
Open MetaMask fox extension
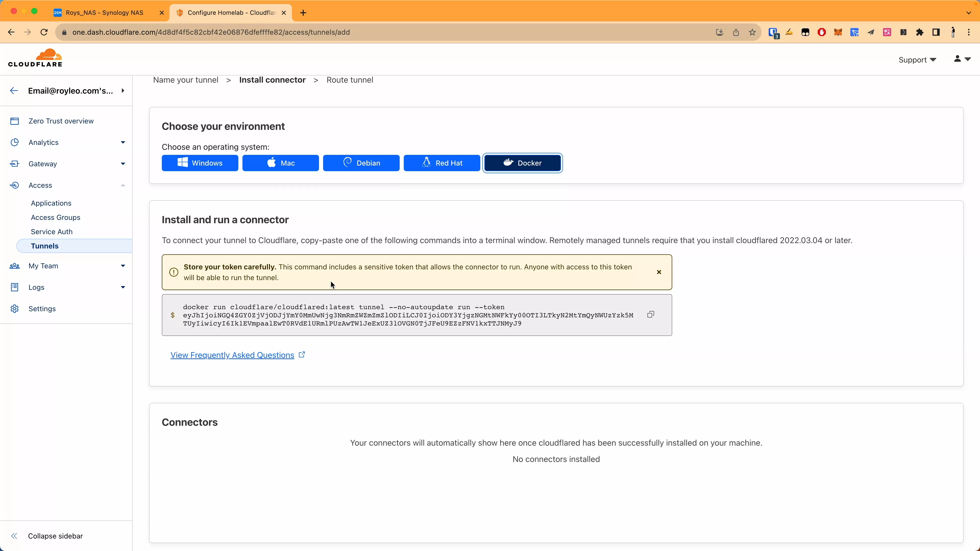click(838, 32)
